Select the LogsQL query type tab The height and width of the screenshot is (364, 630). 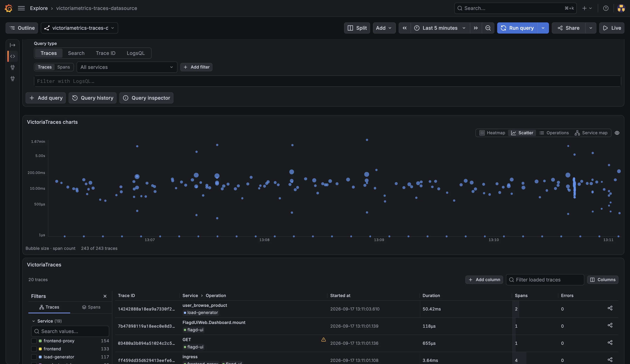coord(135,53)
